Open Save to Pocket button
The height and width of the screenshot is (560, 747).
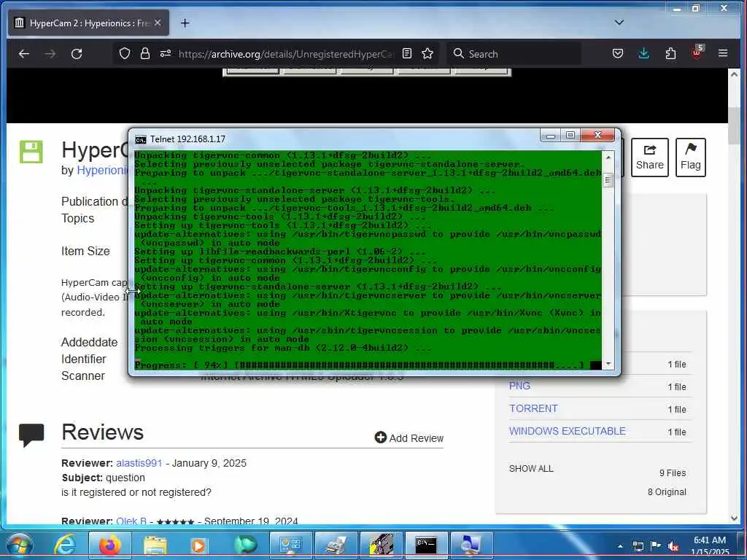[x=618, y=53]
